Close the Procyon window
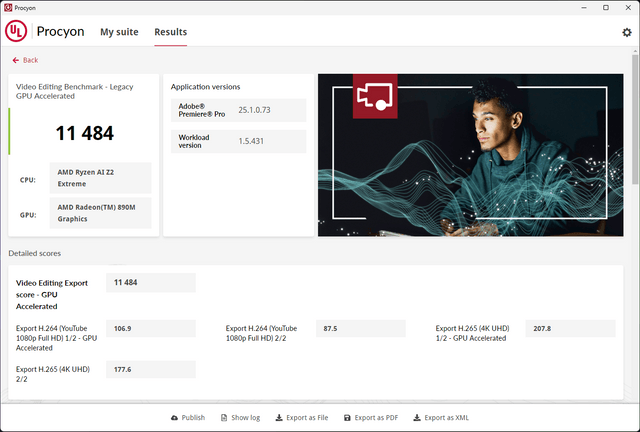Screen dimensions: 640x432 pyautogui.click(x=628, y=8)
